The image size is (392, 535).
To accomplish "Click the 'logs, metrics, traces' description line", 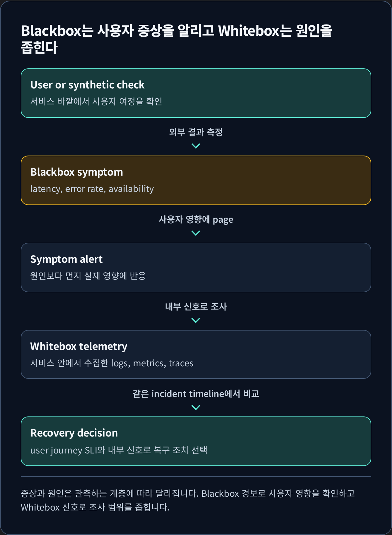I will (x=112, y=363).
